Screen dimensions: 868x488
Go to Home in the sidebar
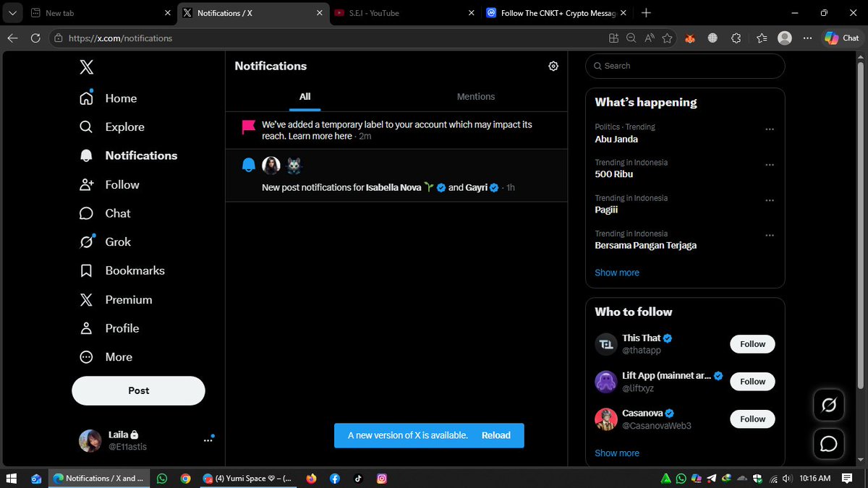coord(108,98)
